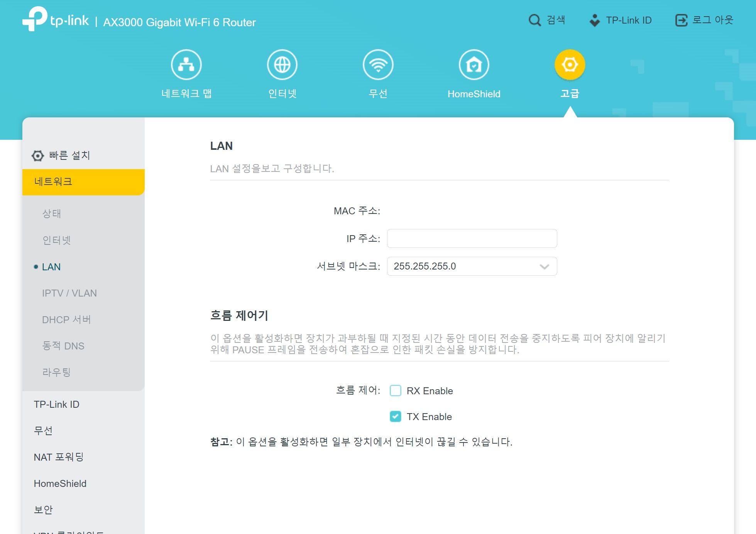Enable the RX Enable checkbox
This screenshot has width=756, height=534.
(x=396, y=391)
